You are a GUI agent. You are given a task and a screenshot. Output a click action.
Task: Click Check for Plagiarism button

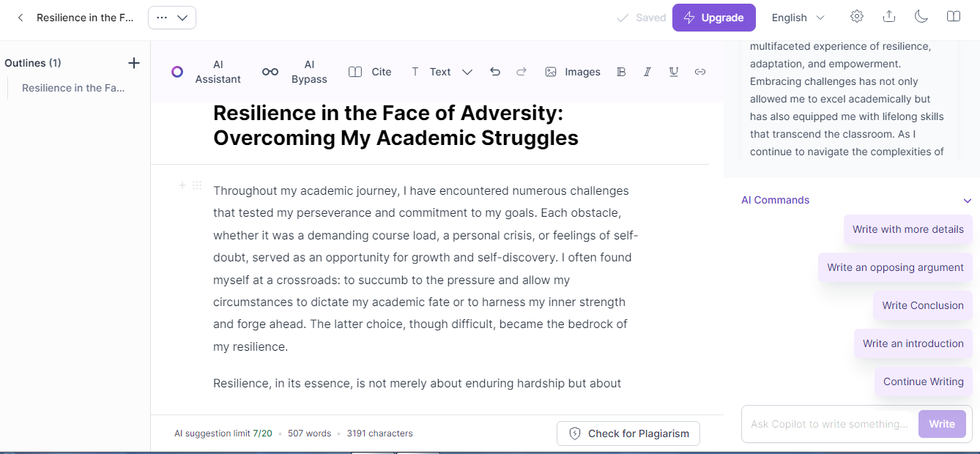pos(628,433)
